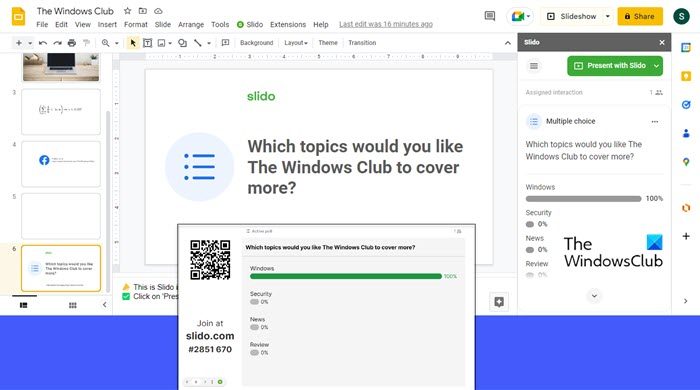This screenshot has width=700, height=390.
Task: Click the Background button
Action: coord(256,43)
